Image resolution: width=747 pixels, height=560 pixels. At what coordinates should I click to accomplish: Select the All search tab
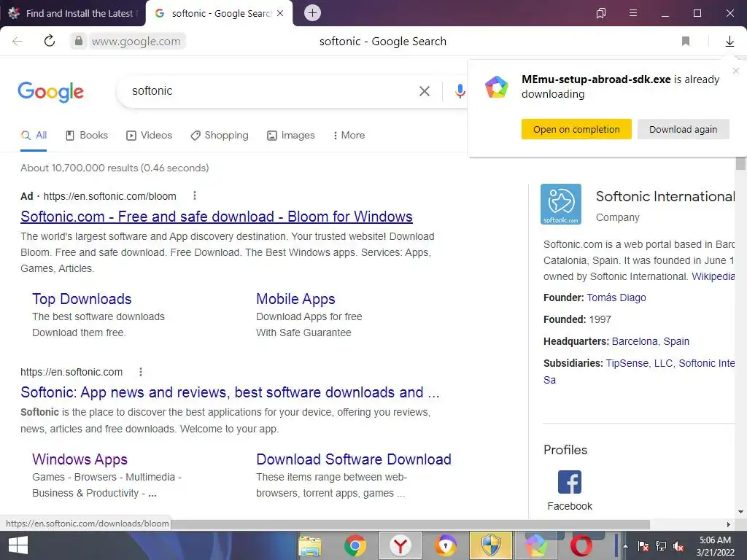click(x=34, y=135)
